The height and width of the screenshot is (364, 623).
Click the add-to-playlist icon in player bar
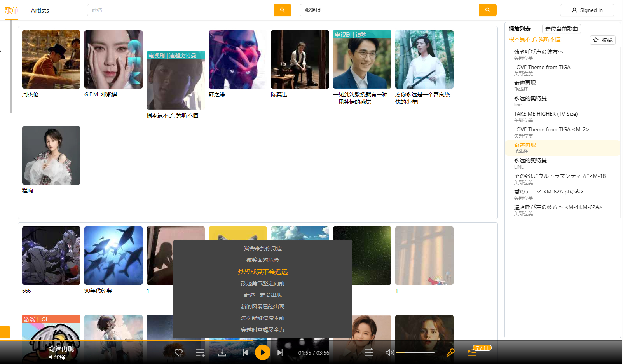[201, 353]
